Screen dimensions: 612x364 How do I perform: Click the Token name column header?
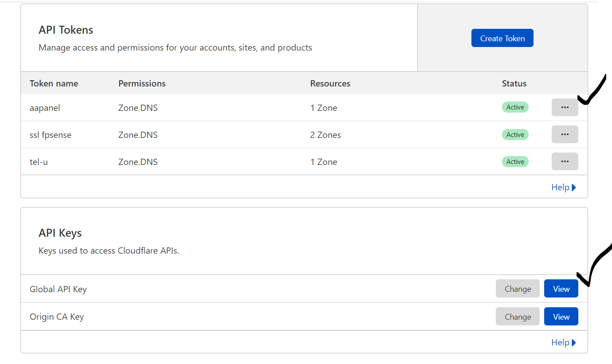[54, 83]
